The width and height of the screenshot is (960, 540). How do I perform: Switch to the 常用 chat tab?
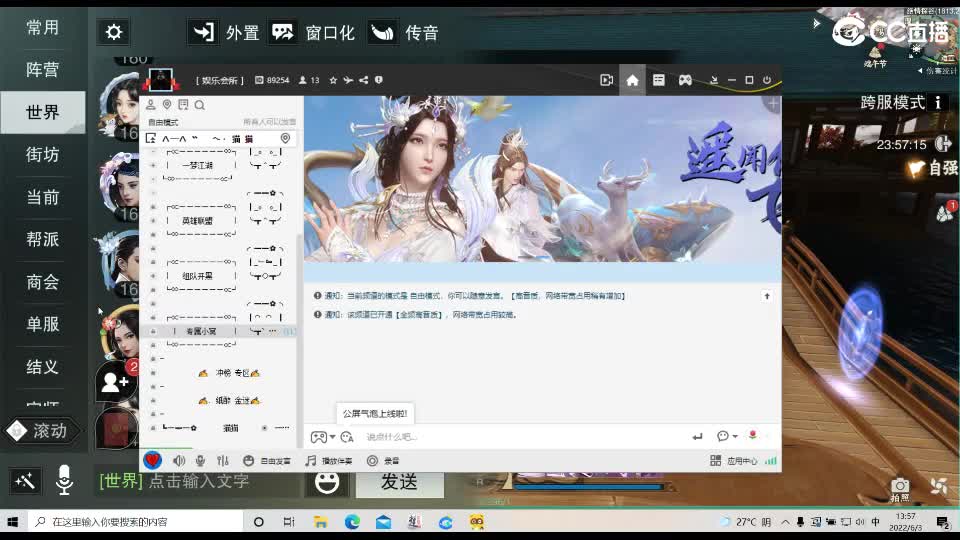click(x=42, y=28)
